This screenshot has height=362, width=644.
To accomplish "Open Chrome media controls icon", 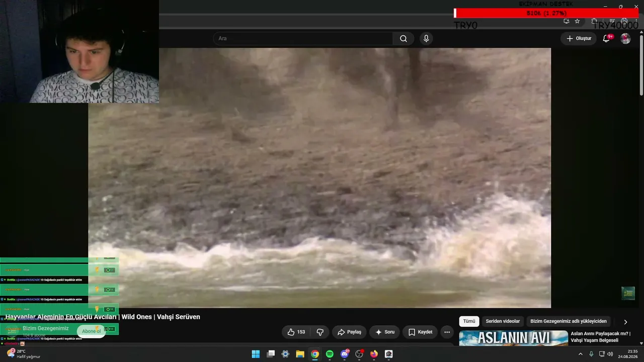I will point(612,21).
